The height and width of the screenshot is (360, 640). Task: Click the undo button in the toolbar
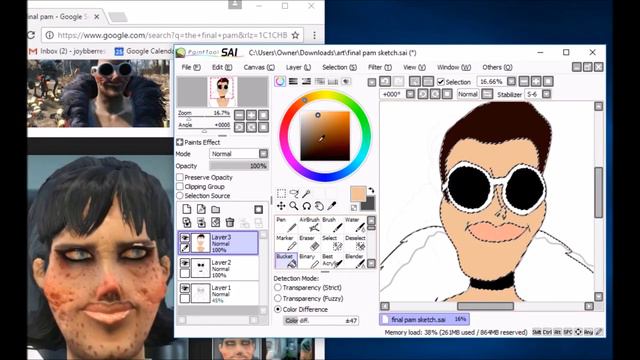(385, 82)
